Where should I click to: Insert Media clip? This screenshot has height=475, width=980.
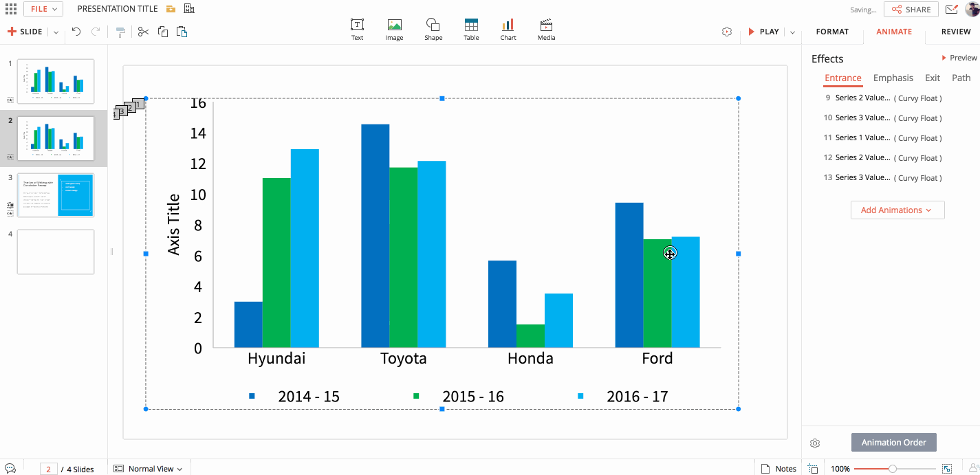pos(547,30)
